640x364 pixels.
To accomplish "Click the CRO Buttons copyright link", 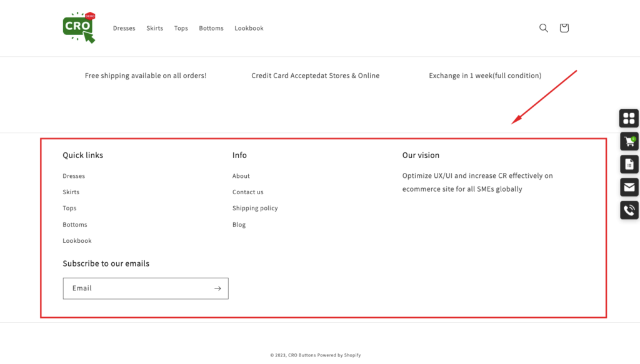I will (x=302, y=355).
